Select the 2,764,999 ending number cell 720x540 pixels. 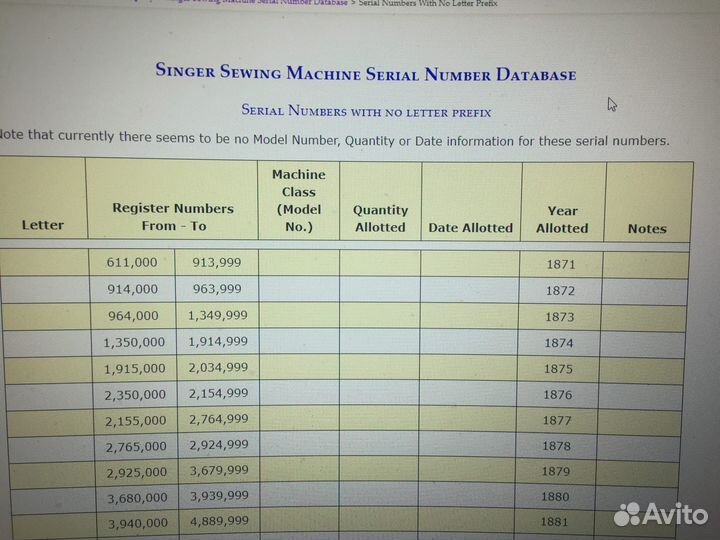point(217,420)
